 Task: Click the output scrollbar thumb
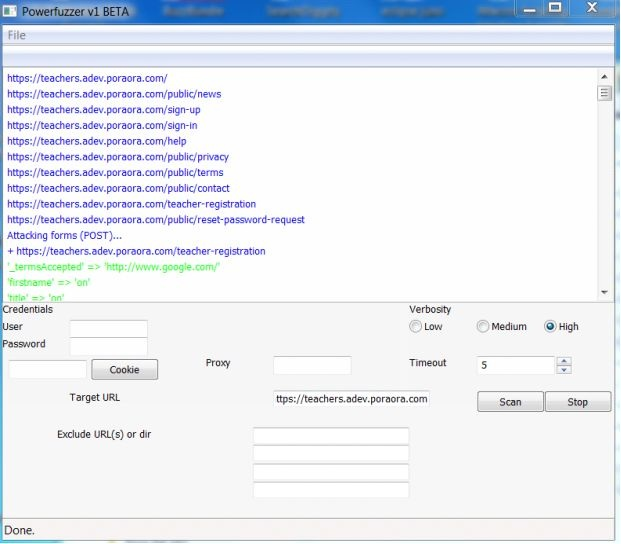tap(604, 93)
